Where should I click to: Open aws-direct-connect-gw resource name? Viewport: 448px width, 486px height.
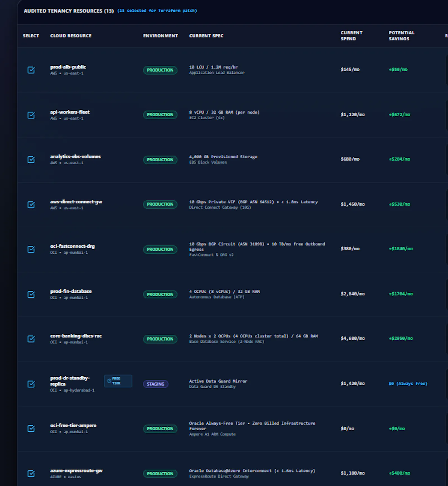click(76, 202)
